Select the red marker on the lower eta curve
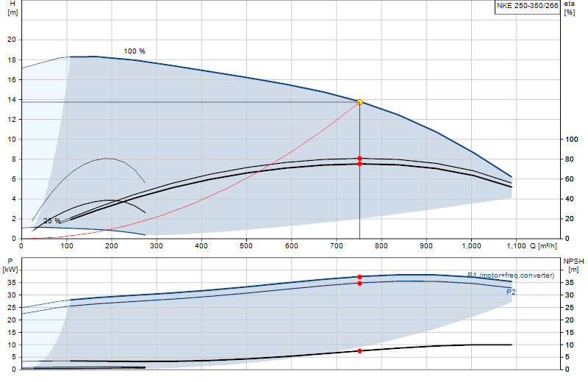 pos(359,165)
